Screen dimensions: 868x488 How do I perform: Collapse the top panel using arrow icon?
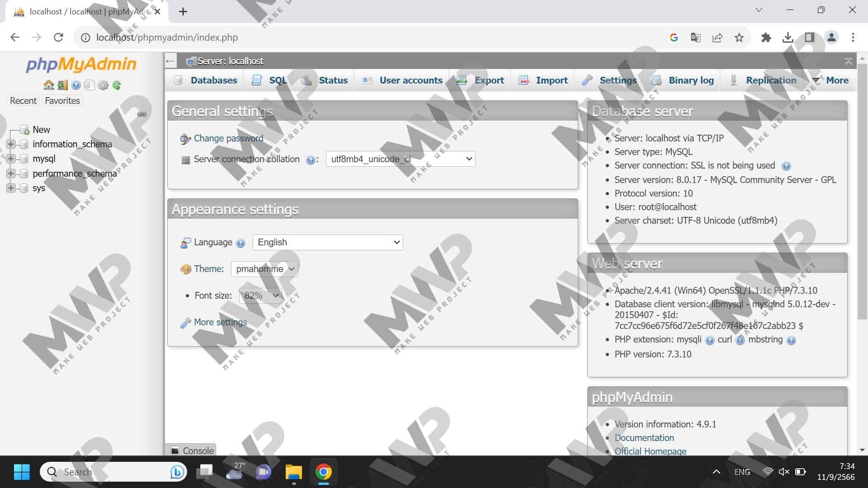pyautogui.click(x=848, y=61)
